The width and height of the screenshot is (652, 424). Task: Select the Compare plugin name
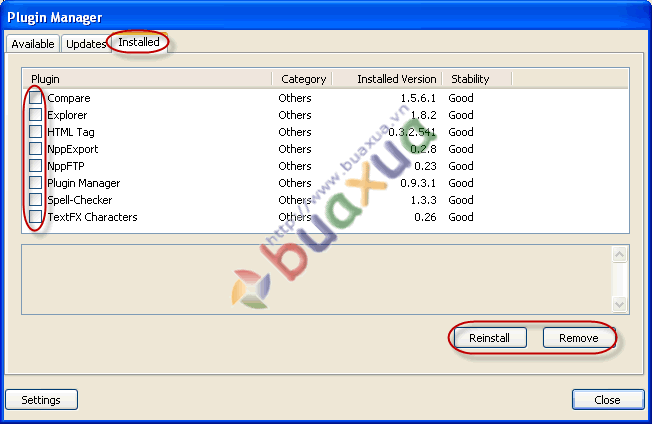(69, 98)
